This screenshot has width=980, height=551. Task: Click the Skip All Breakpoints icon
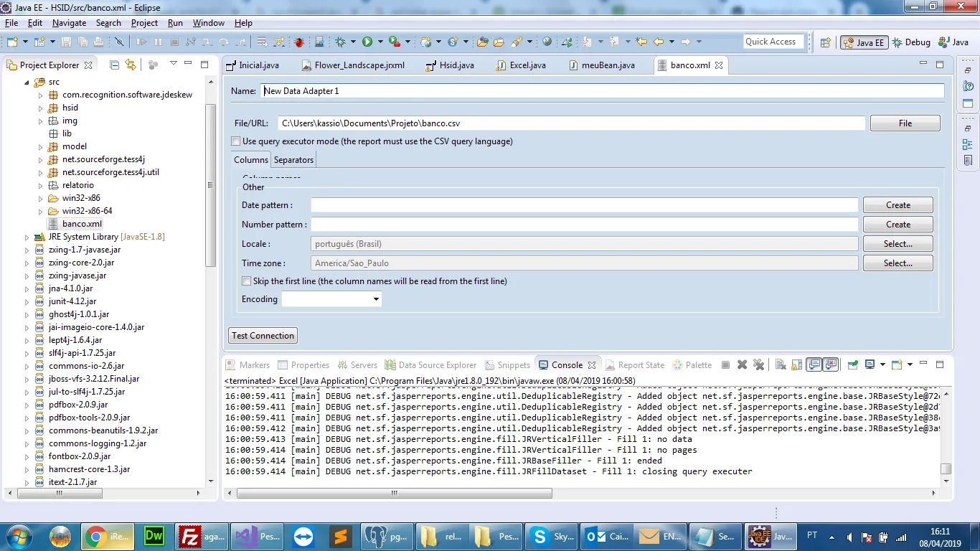tap(119, 42)
